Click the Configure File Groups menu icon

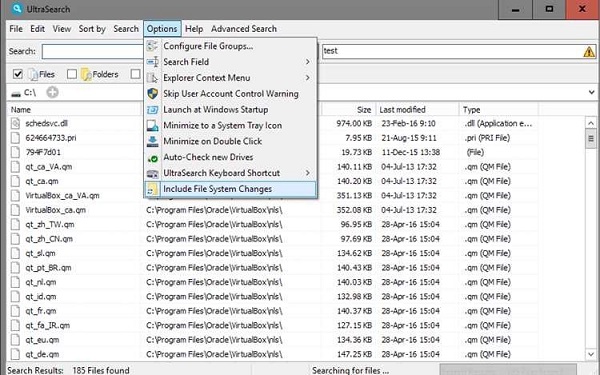(152, 46)
